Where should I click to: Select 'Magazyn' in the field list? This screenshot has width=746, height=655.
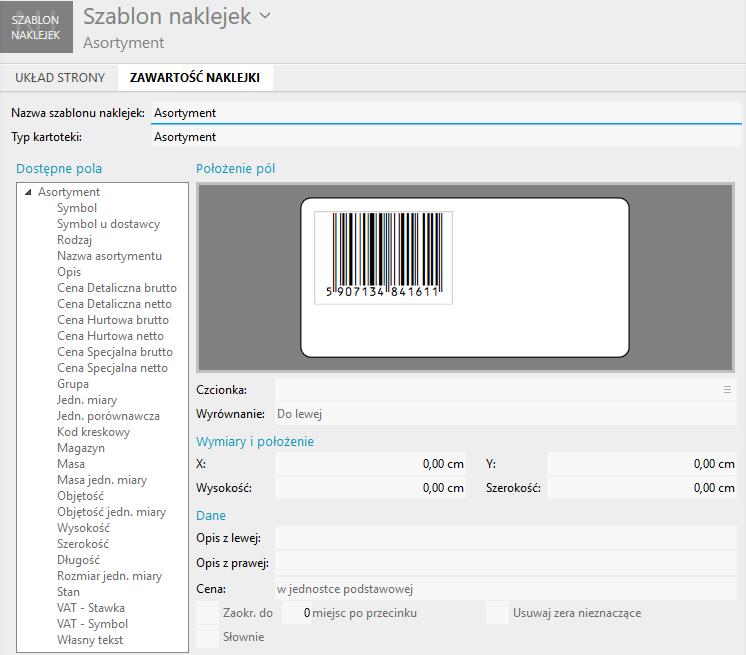(x=81, y=448)
